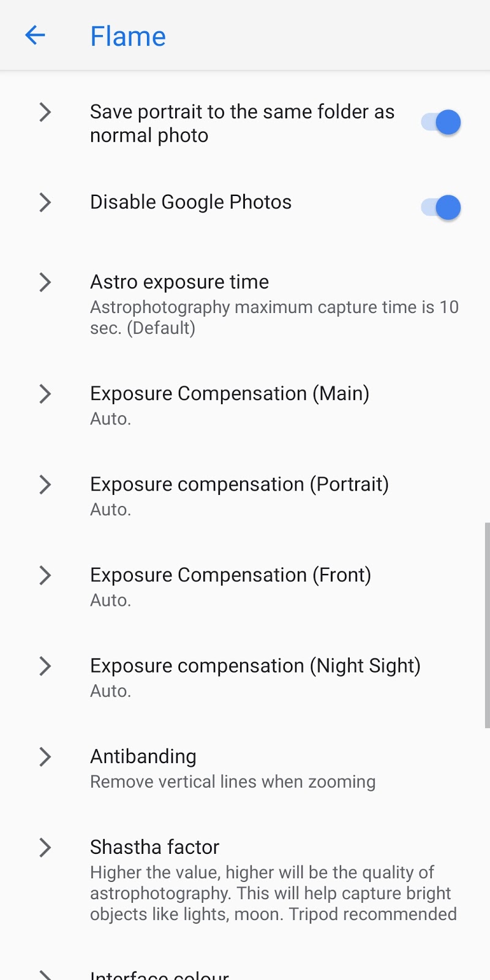This screenshot has width=490, height=980.
Task: Toggle Save portrait to same folder switch
Action: (x=442, y=123)
